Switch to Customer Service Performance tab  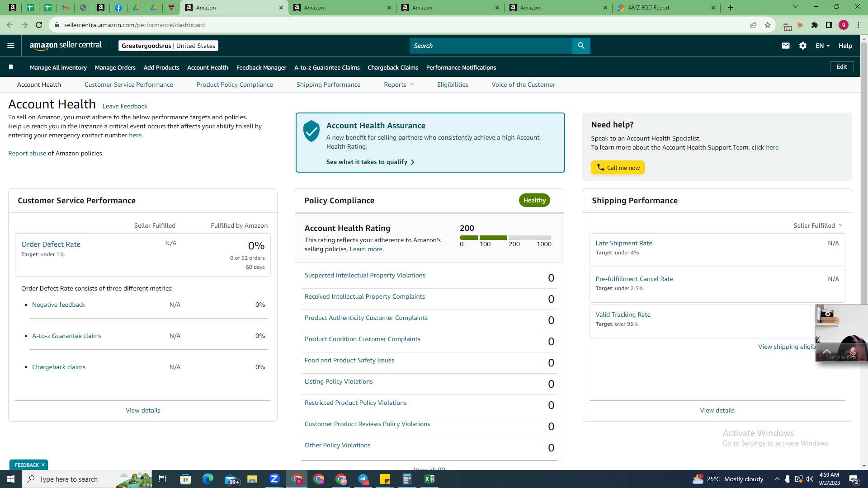click(129, 84)
